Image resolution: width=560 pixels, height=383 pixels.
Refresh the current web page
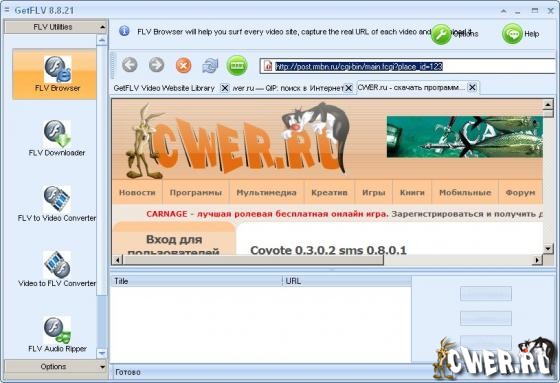pyautogui.click(x=210, y=66)
